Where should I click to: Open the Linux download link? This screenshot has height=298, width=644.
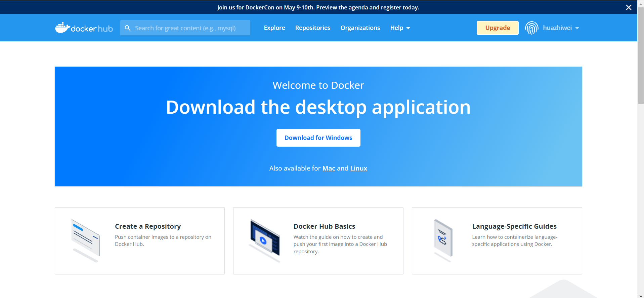[x=358, y=168]
